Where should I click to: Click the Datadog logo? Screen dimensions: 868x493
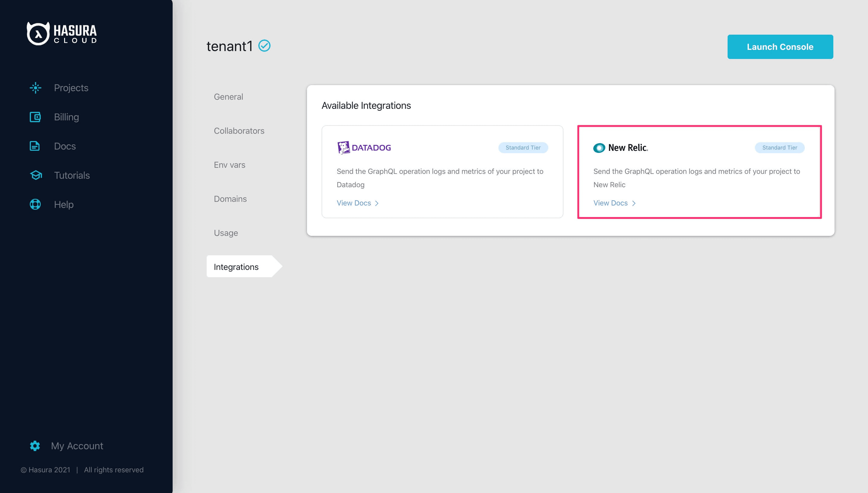(364, 148)
